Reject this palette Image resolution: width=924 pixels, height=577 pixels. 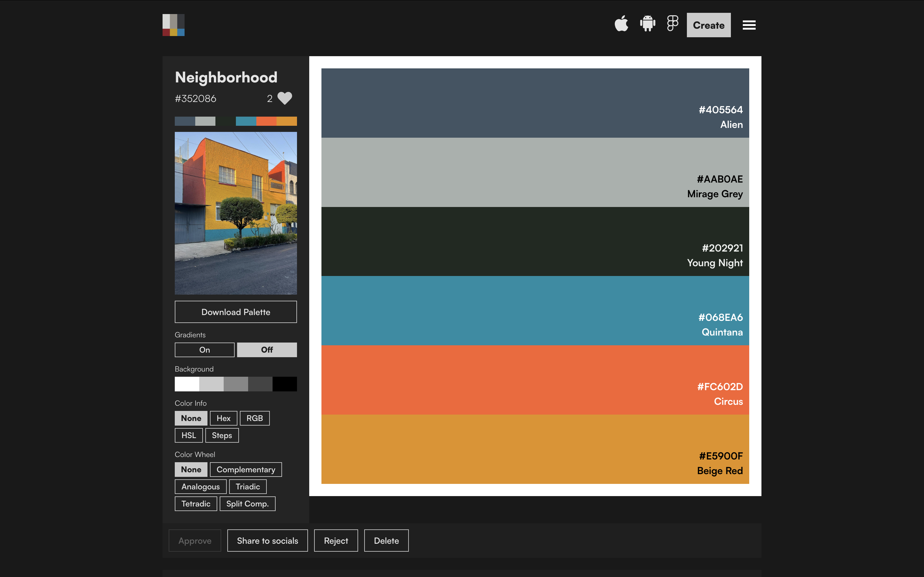tap(335, 540)
